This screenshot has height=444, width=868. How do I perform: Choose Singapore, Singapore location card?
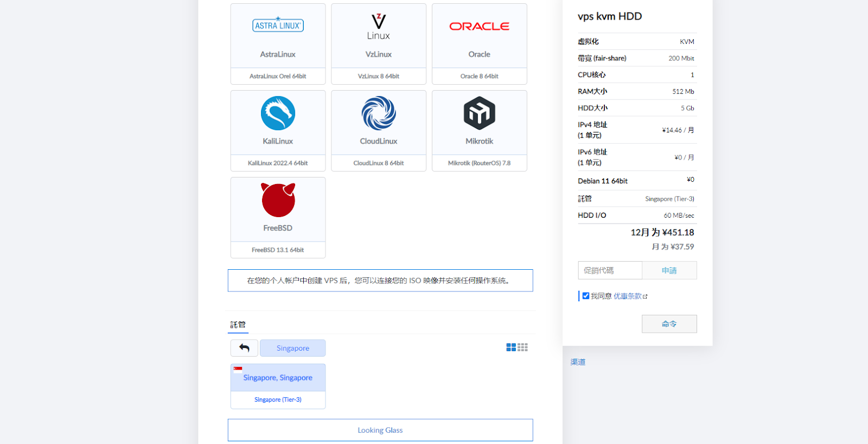tap(278, 377)
